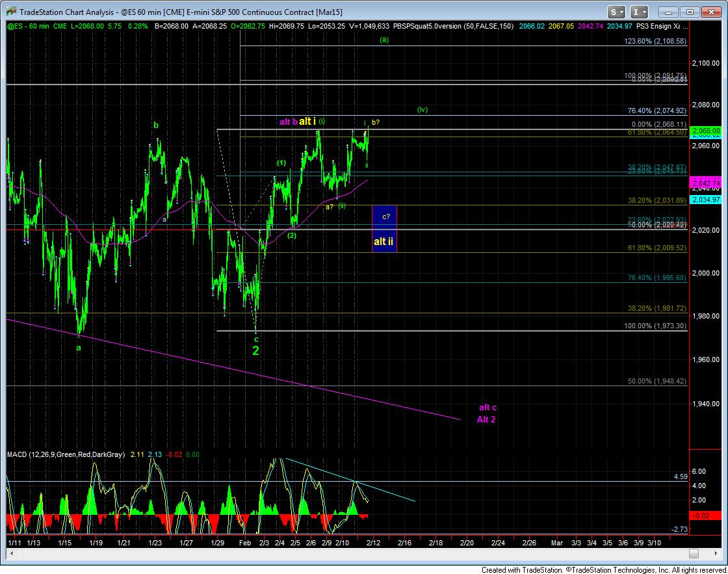Close the Chart Analysis window

click(710, 12)
